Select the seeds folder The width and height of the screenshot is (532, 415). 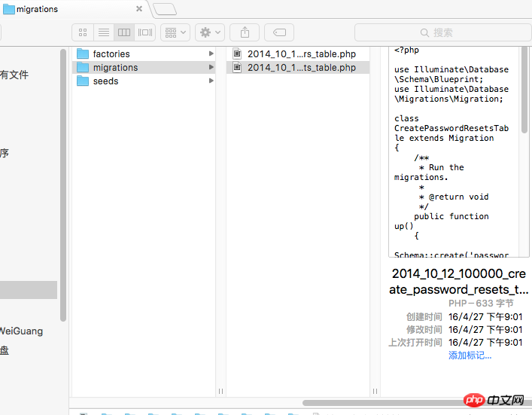click(x=144, y=81)
